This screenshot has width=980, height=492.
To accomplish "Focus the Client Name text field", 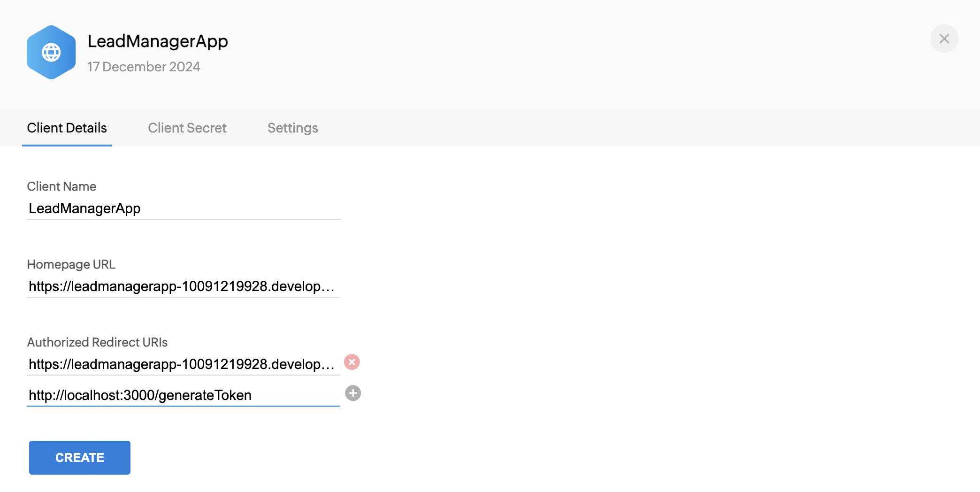I will pos(183,208).
